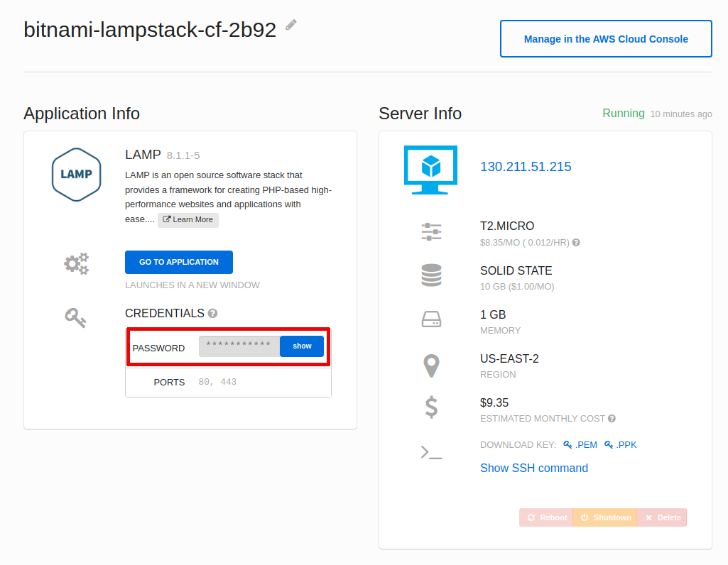Image resolution: width=728 pixels, height=565 pixels.
Task: Click the SOLID STATE disk label
Action: 516,270
